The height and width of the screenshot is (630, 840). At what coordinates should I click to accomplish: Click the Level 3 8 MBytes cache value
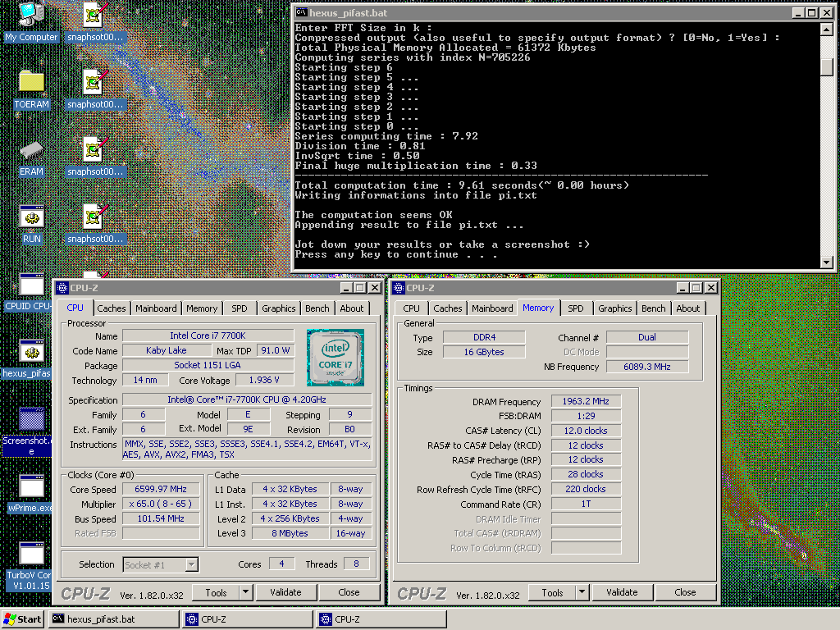coord(290,533)
